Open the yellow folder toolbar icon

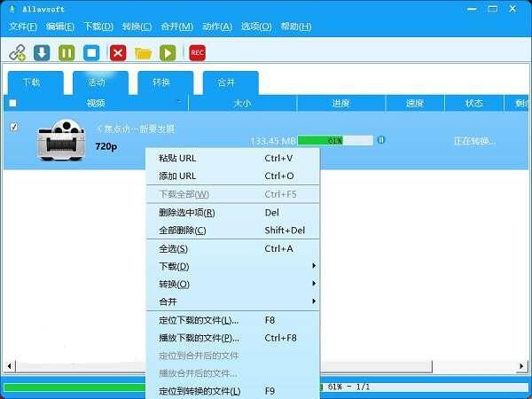pos(143,53)
